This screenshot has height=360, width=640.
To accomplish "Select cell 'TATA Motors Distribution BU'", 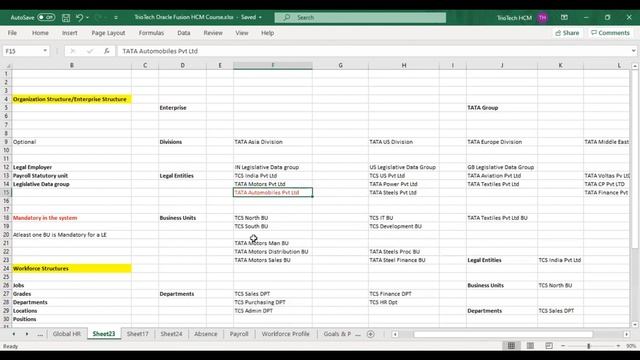I will 273,252.
